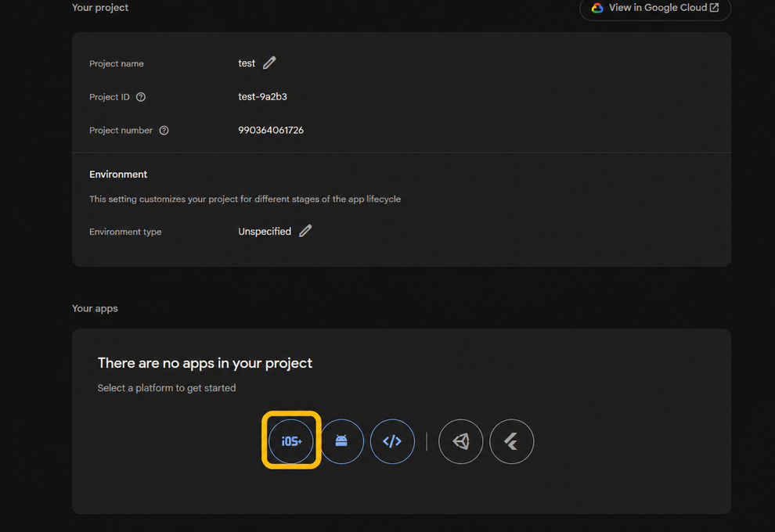Click the Google Cloud logo icon

click(x=597, y=8)
